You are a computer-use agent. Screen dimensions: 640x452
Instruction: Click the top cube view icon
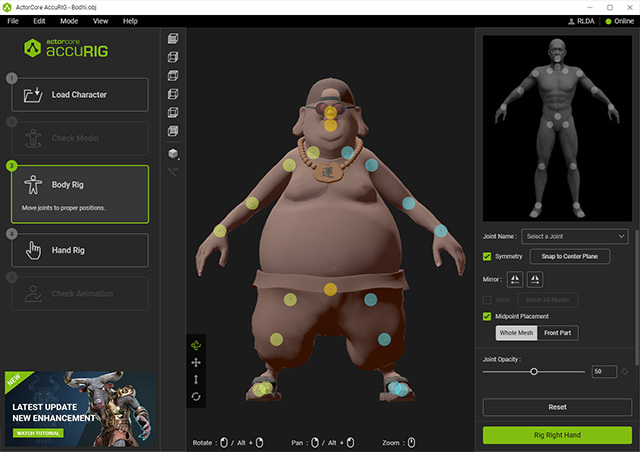click(173, 39)
